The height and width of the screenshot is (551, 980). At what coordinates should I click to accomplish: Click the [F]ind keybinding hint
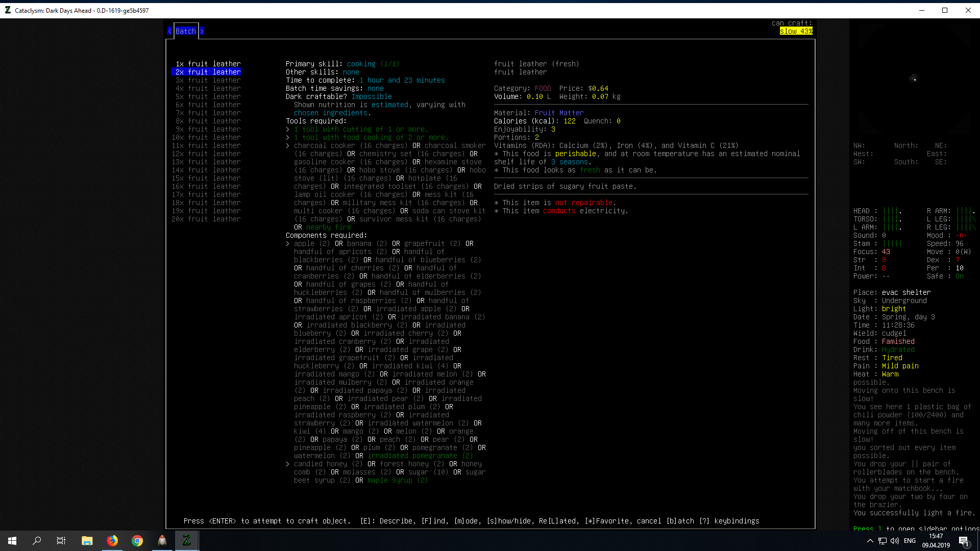pos(433,521)
